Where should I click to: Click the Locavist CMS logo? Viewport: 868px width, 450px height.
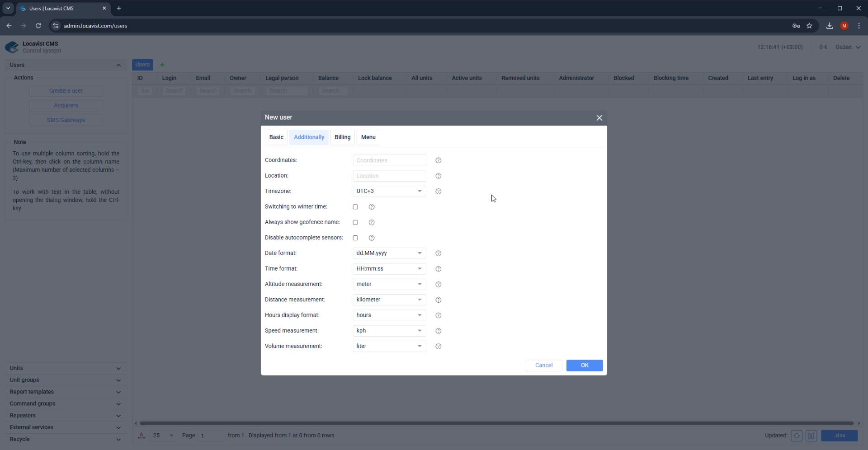[12, 47]
